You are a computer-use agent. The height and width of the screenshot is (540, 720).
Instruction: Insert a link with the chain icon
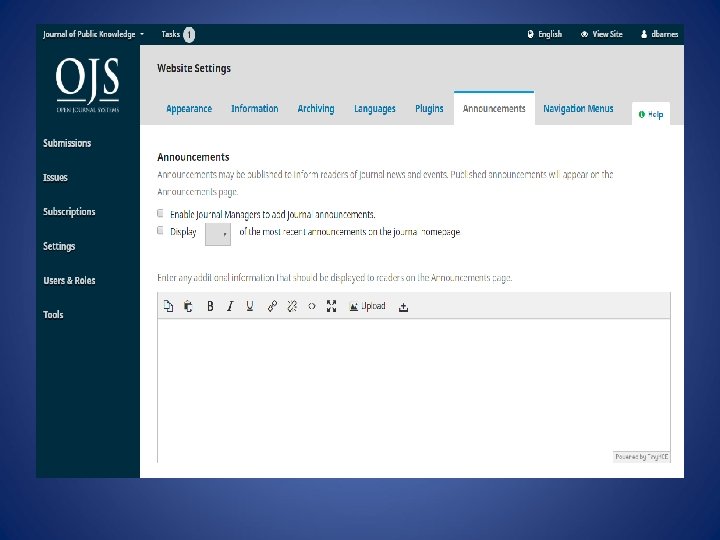(x=272, y=306)
